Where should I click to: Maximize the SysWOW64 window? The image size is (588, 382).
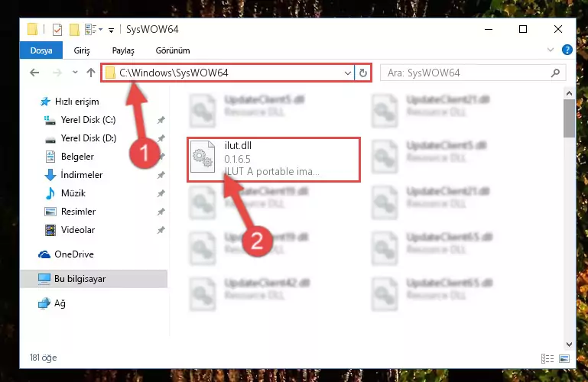click(523, 29)
